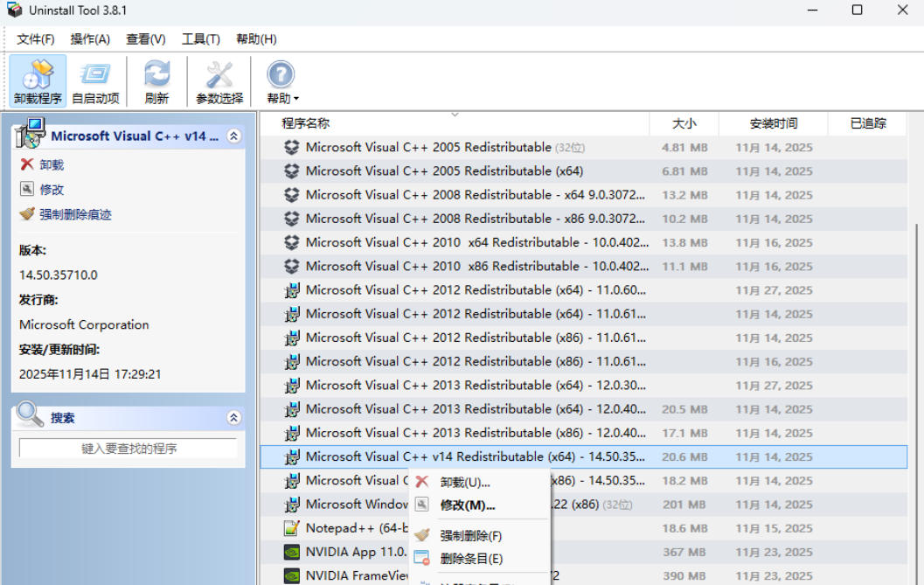Open the 帮助(H) menu
Screen dimensions: 924x585
[256, 39]
